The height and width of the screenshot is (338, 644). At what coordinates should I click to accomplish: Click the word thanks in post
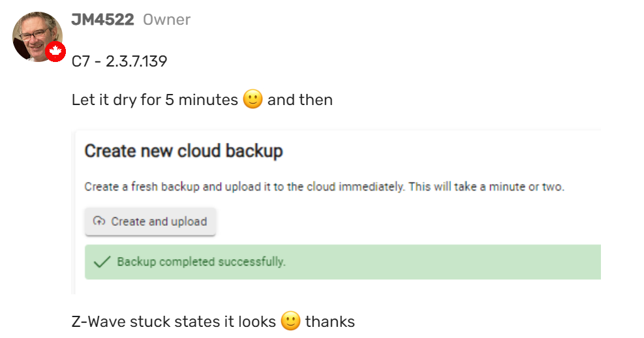(x=330, y=321)
